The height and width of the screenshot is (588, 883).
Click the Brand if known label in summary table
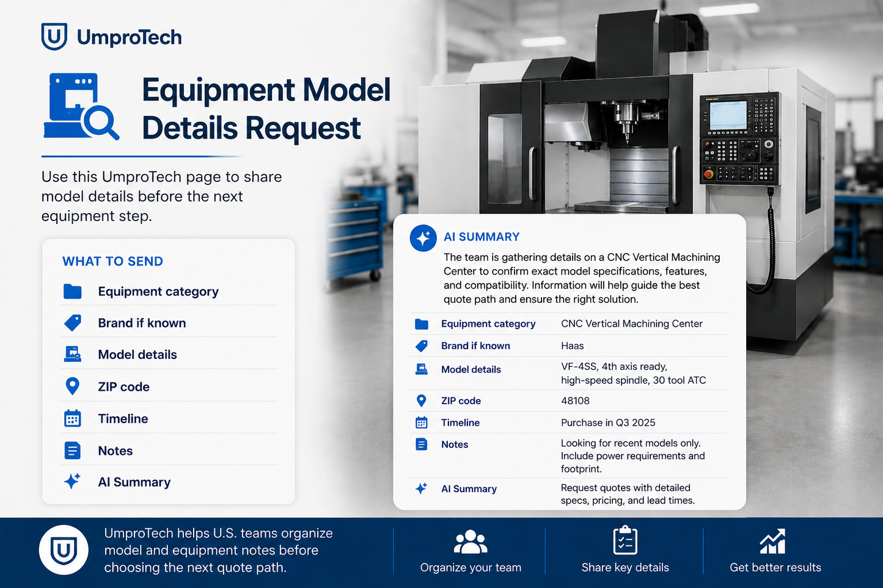(x=475, y=346)
